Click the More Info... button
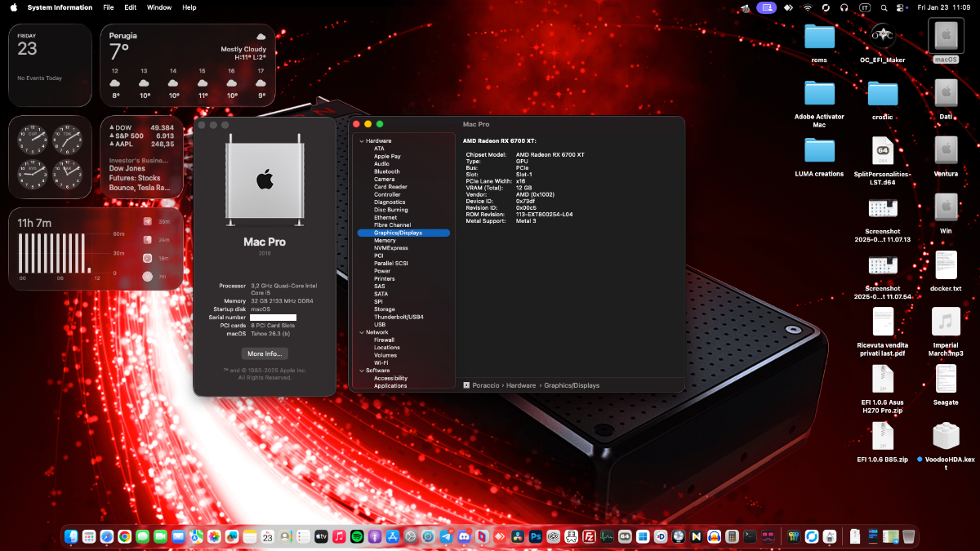Viewport: 980px width, 551px height. [265, 353]
